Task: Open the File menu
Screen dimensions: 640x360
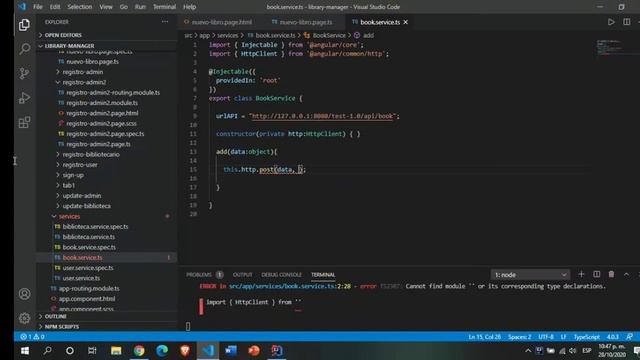Action: coord(38,7)
